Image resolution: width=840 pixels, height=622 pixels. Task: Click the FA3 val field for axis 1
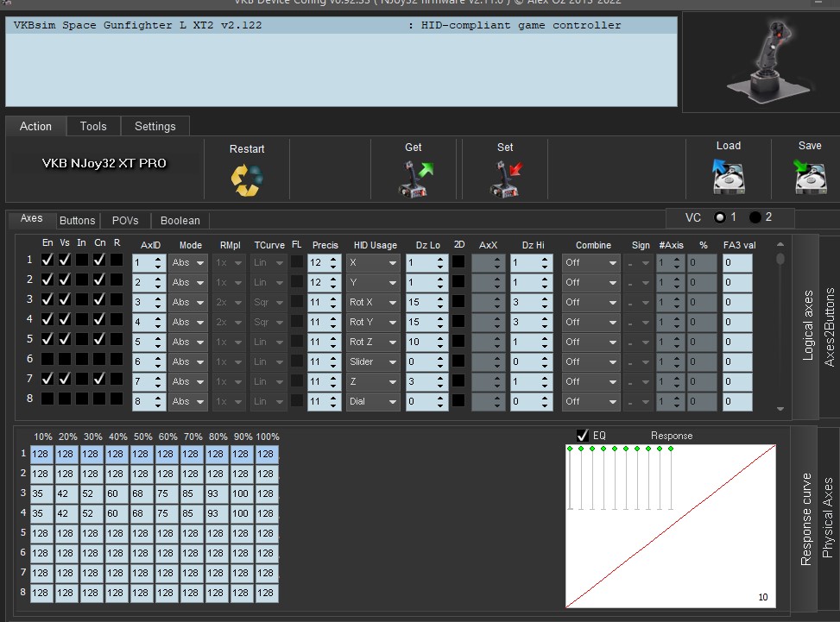coord(737,263)
